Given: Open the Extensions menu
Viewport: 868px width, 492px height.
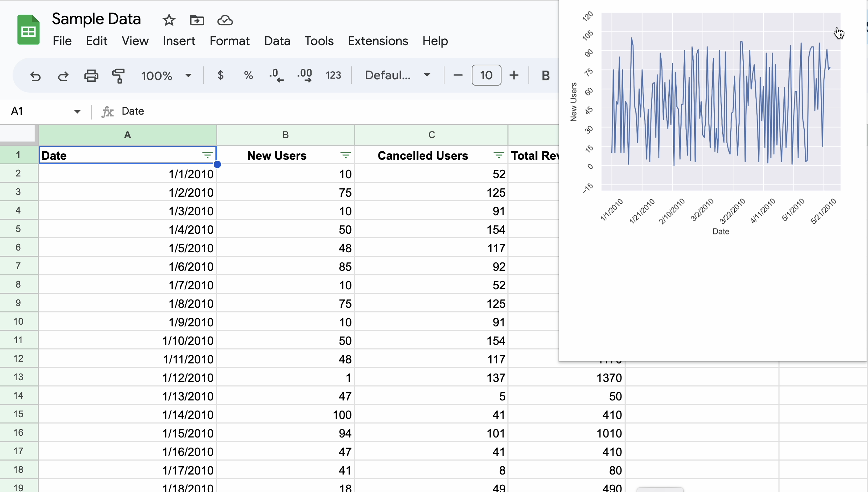Looking at the screenshot, I should tap(378, 41).
